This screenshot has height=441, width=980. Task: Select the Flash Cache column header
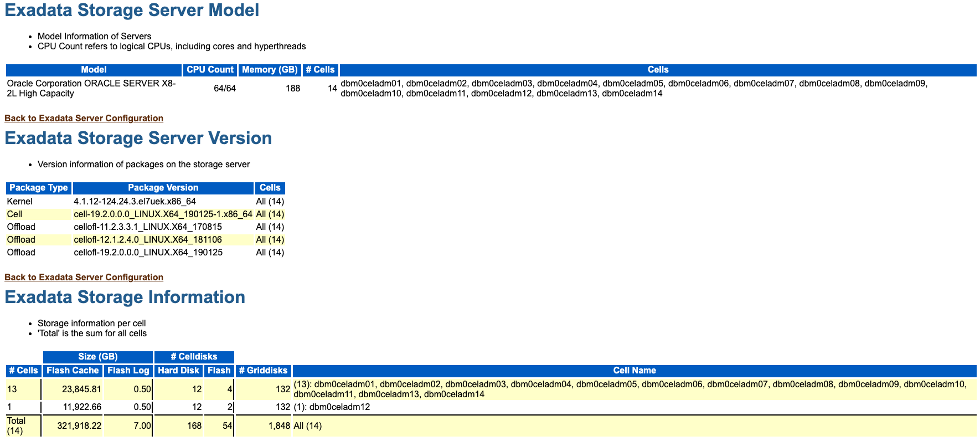click(73, 371)
